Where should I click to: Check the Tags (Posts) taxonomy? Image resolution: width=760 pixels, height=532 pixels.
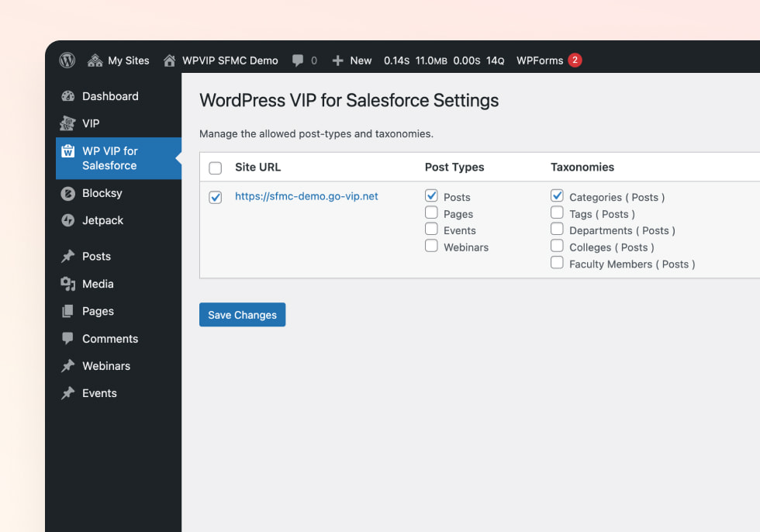click(557, 213)
